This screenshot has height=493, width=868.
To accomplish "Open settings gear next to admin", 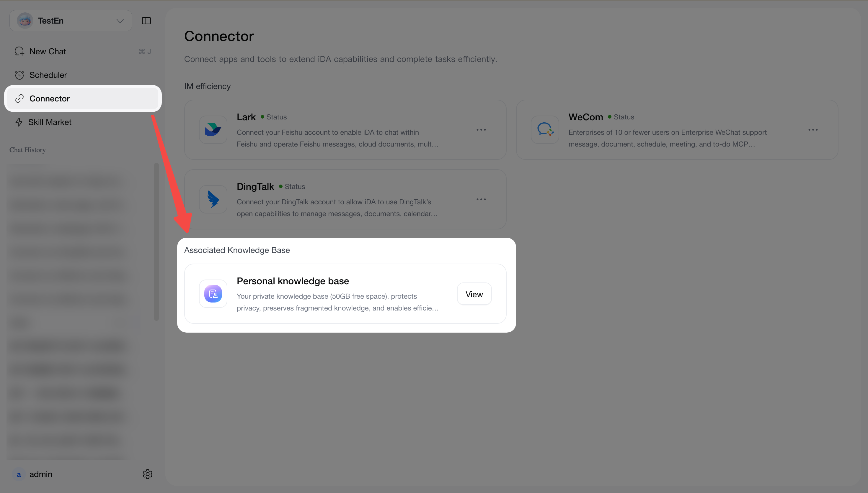I will pyautogui.click(x=147, y=474).
